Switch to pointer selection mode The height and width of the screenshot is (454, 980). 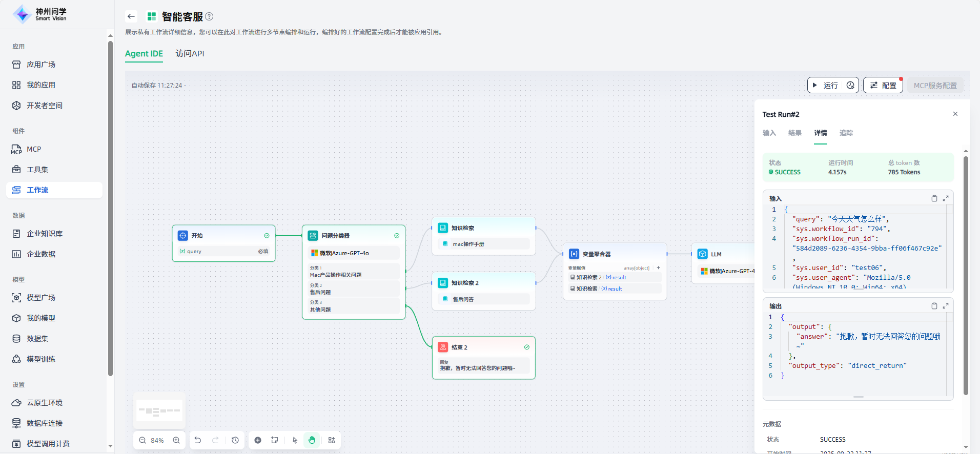pyautogui.click(x=295, y=440)
